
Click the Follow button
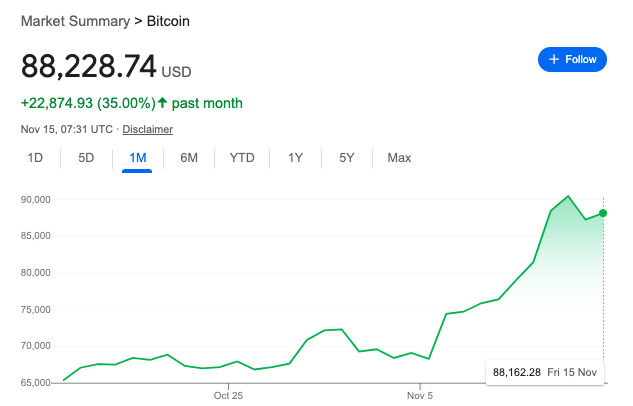point(572,59)
